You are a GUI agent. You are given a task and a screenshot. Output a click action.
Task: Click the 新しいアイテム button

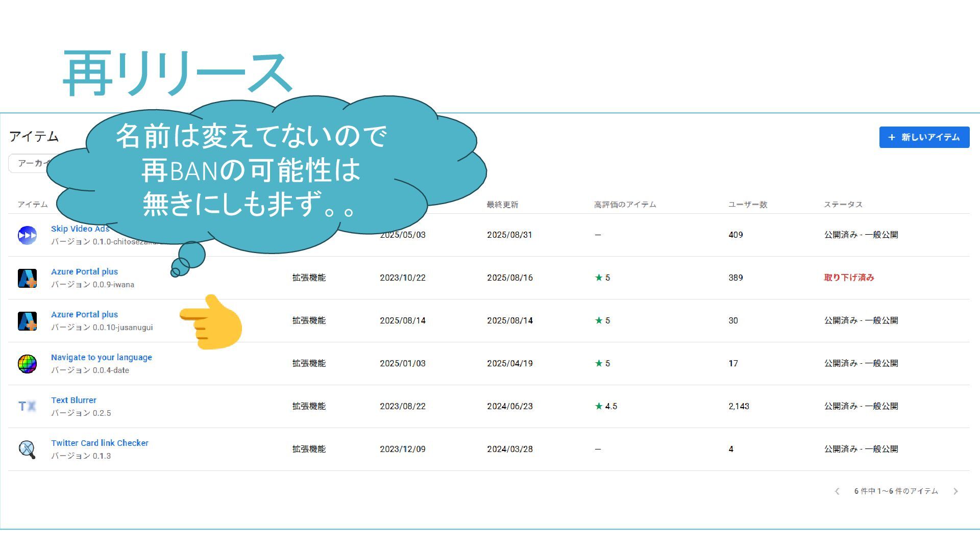[x=924, y=137]
